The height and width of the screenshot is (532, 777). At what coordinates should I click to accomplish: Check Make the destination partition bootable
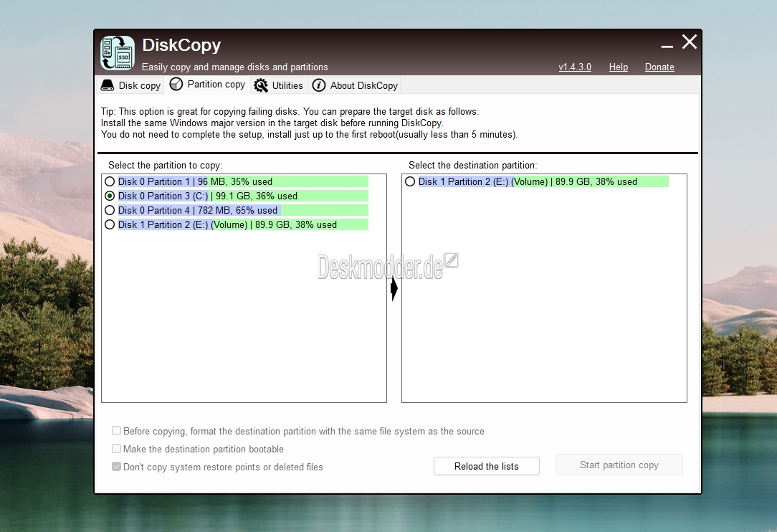(x=116, y=449)
